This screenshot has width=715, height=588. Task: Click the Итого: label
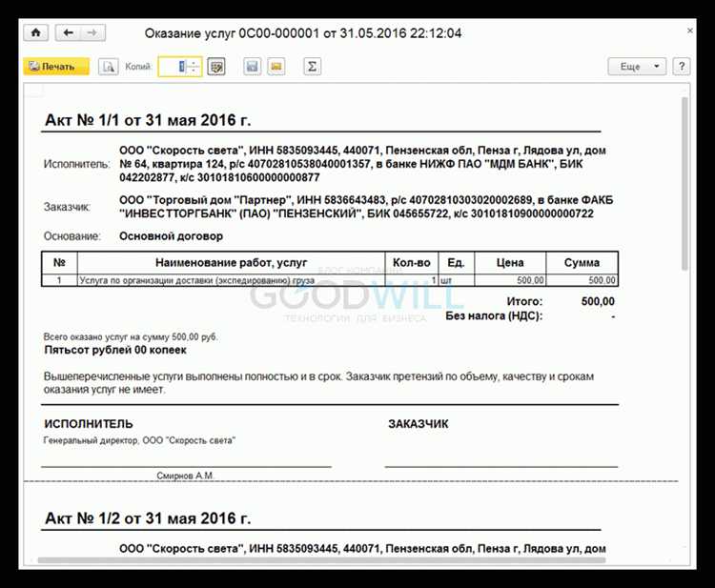(524, 301)
